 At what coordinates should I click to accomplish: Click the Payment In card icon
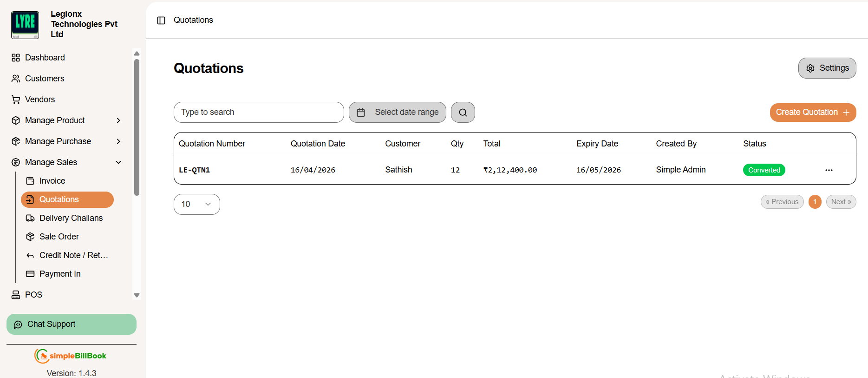[x=30, y=274]
